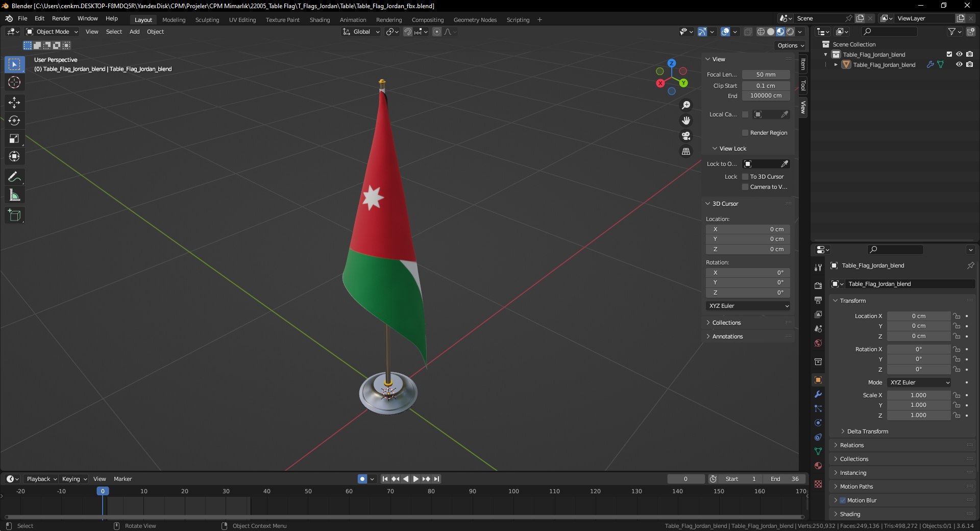Toggle the Local Camera checkbox
This screenshot has height=531, width=980.
point(745,114)
